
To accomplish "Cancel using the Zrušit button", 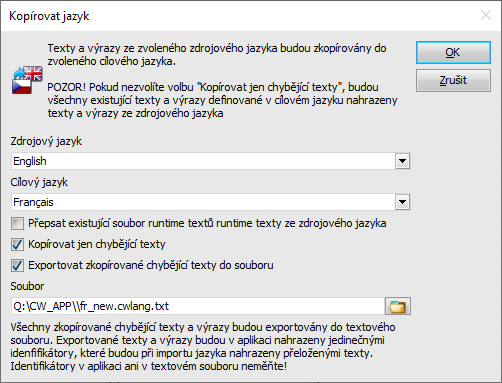I will (x=453, y=80).
